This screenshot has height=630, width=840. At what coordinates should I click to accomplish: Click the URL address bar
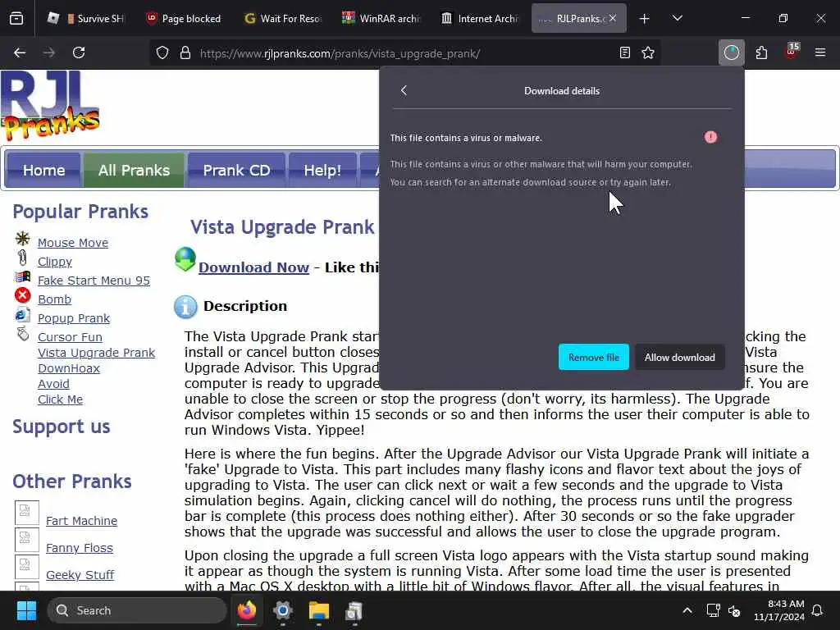404,53
